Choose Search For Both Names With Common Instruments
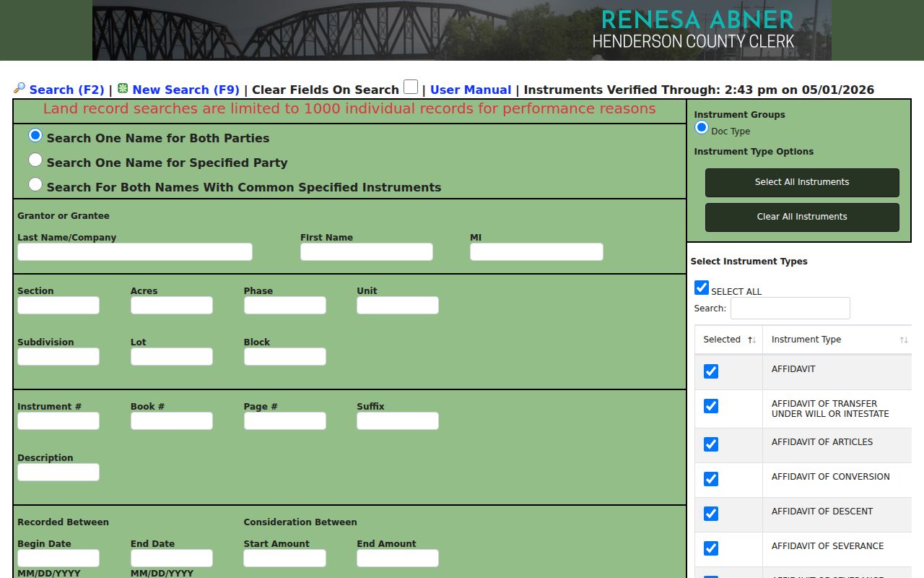 35,184
